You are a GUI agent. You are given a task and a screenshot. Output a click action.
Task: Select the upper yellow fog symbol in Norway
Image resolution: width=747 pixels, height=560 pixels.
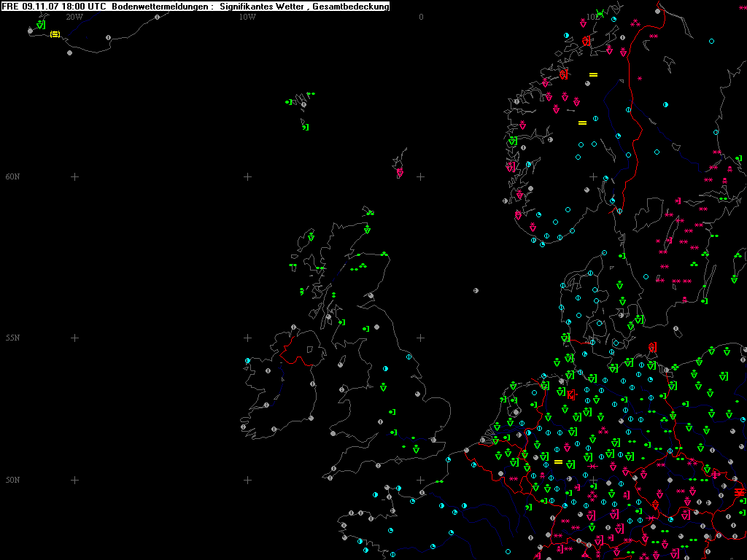[x=593, y=74]
